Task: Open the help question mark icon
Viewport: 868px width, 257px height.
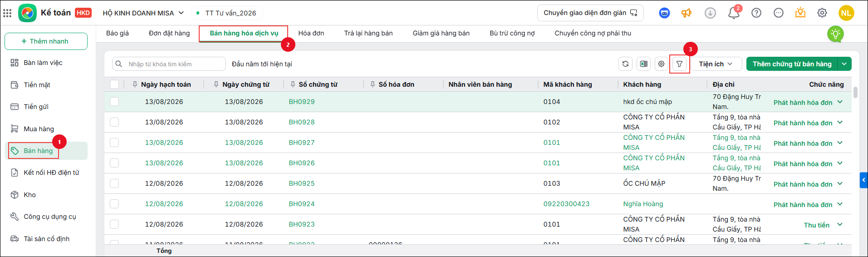Action: (x=756, y=13)
